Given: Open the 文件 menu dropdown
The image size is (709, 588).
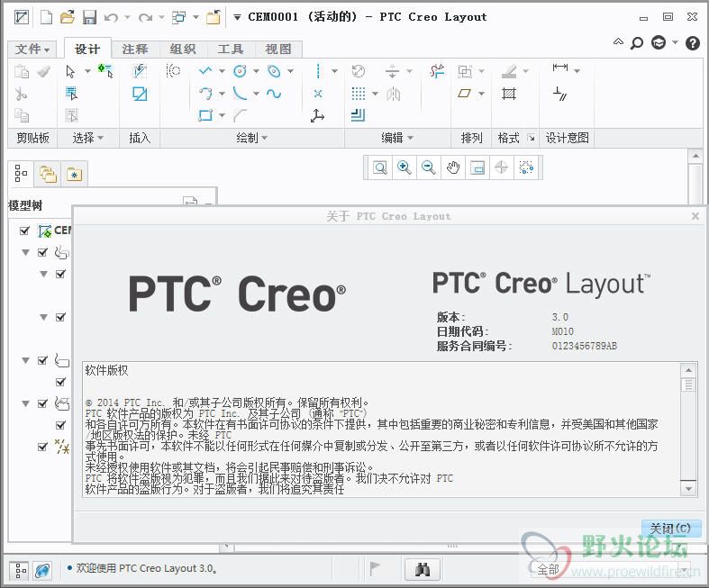Looking at the screenshot, I should coord(32,49).
